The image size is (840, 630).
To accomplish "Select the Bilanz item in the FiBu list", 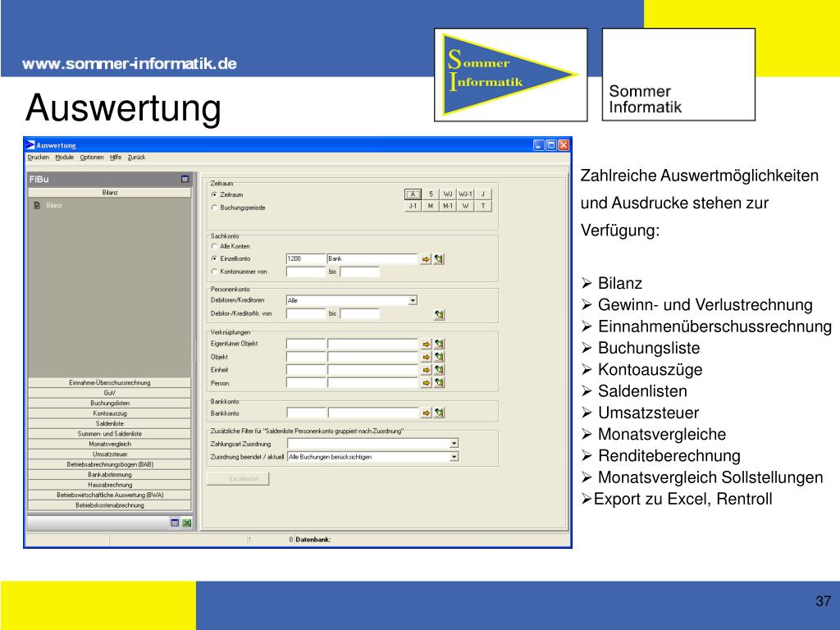I will click(x=53, y=205).
